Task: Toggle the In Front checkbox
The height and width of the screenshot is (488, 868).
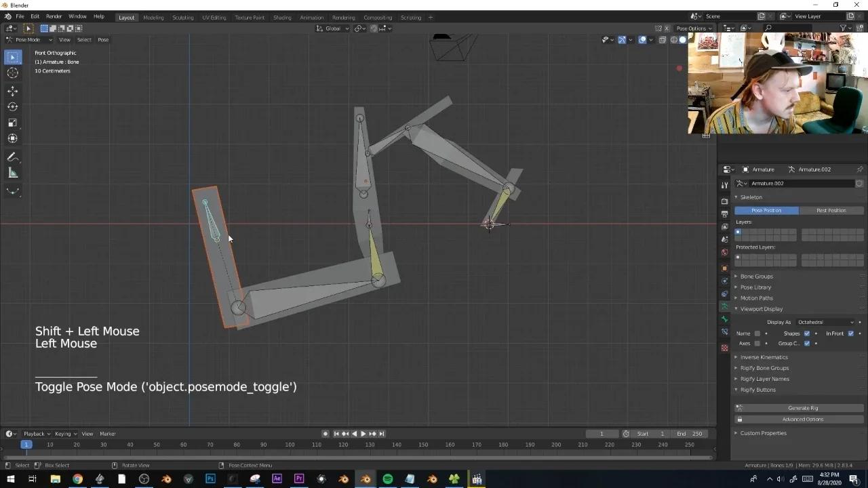Action: [x=851, y=333]
